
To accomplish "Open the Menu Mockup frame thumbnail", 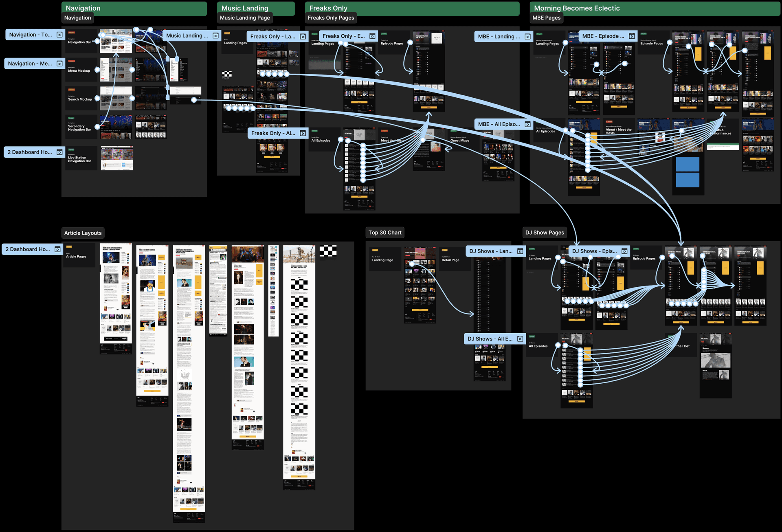I will (x=116, y=70).
